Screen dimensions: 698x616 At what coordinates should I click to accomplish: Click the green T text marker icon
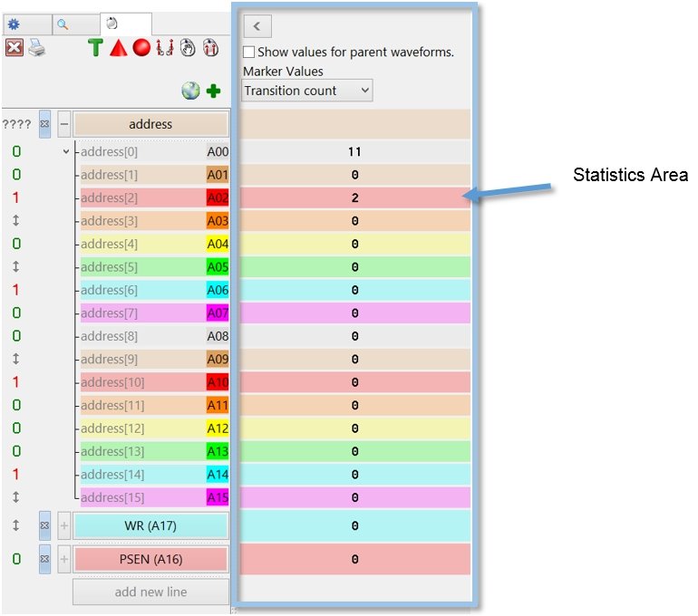tap(95, 48)
